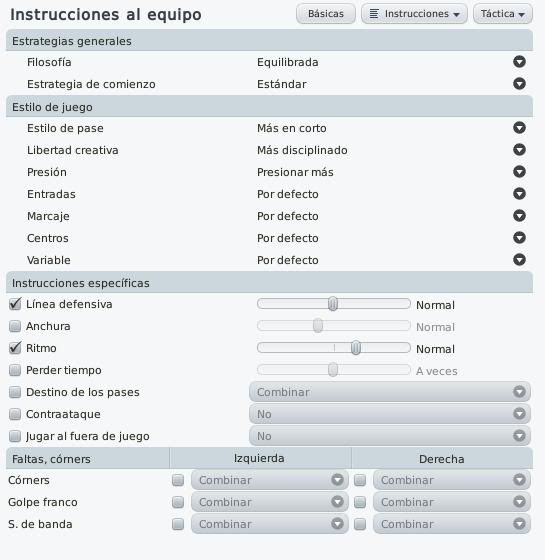545x560 pixels.
Task: Enable the left Córners checkbox
Action: tap(178, 480)
